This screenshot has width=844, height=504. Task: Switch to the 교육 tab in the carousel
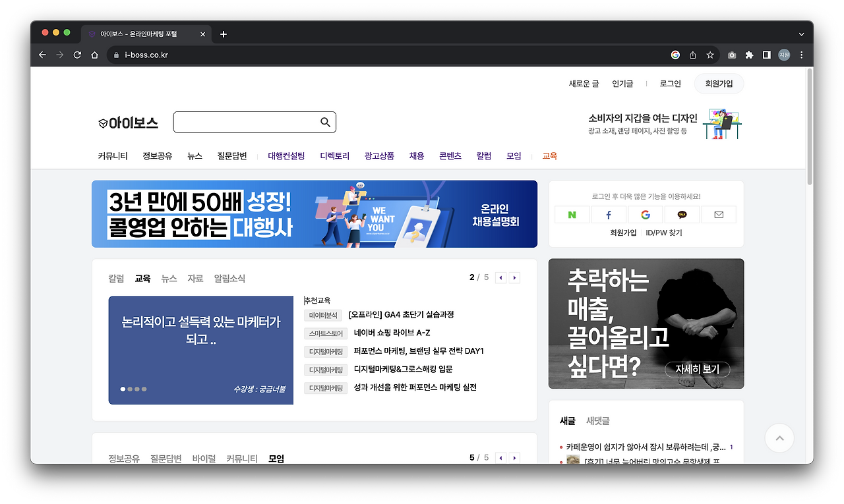pos(142,278)
